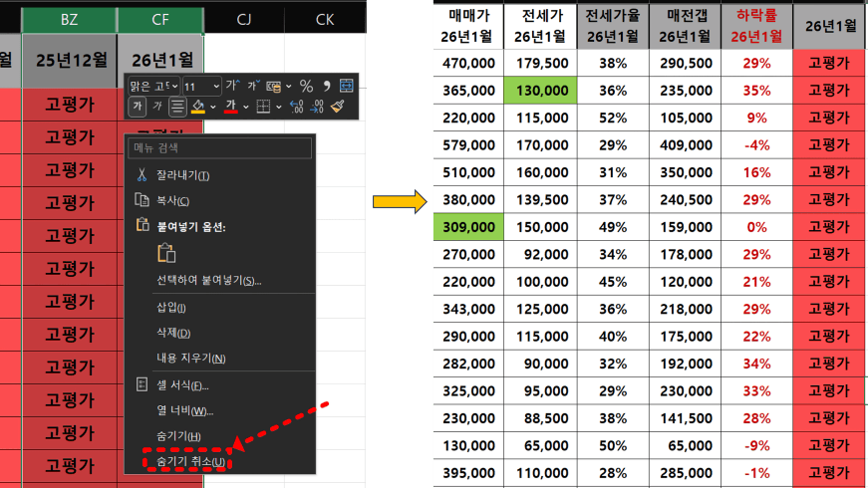
Task: Click the cell 88,500
Action: click(x=540, y=418)
